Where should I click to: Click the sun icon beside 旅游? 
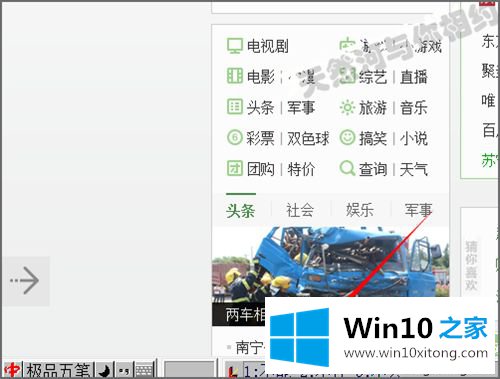pyautogui.click(x=347, y=107)
